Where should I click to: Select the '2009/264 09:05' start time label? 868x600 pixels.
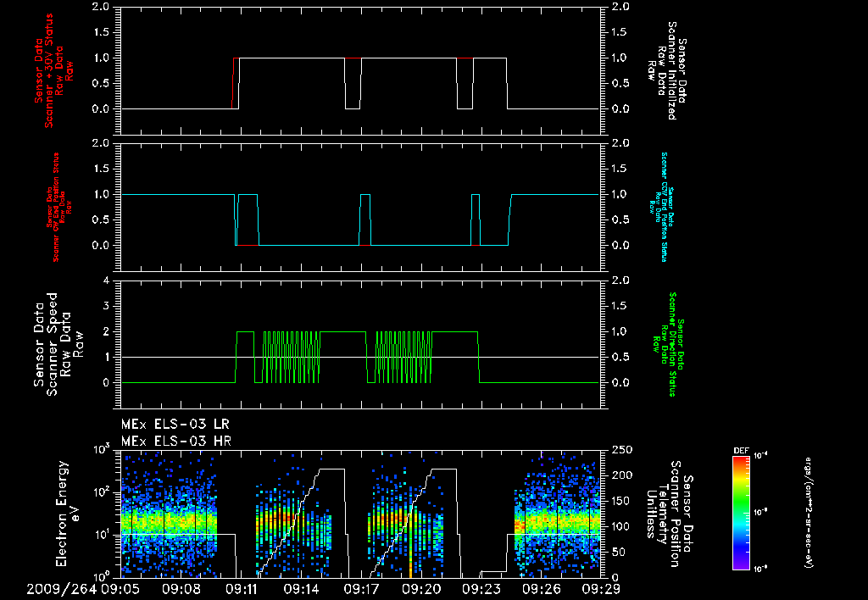point(83,589)
